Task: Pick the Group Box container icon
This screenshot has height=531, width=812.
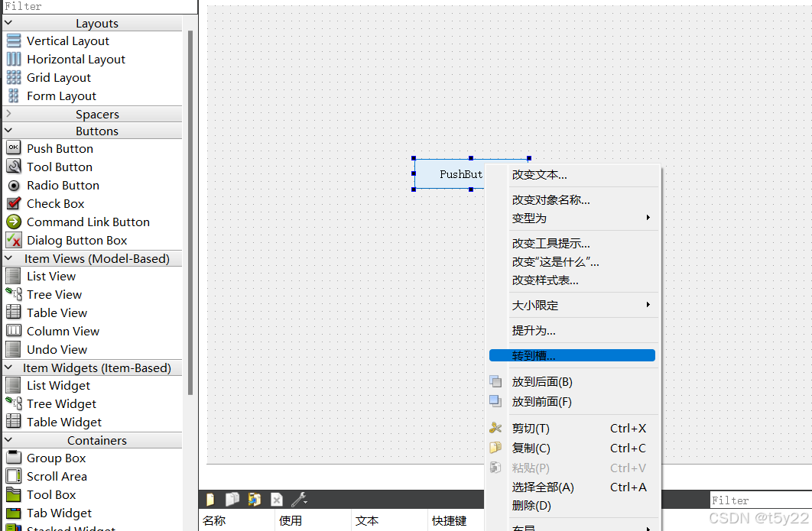Action: coord(14,458)
